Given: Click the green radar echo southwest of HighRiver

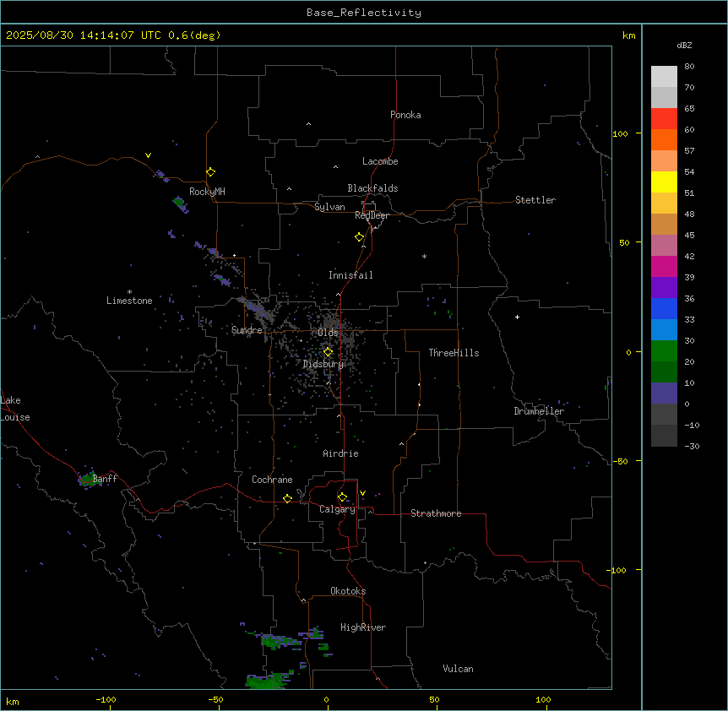Looking at the screenshot, I should coord(279,642).
